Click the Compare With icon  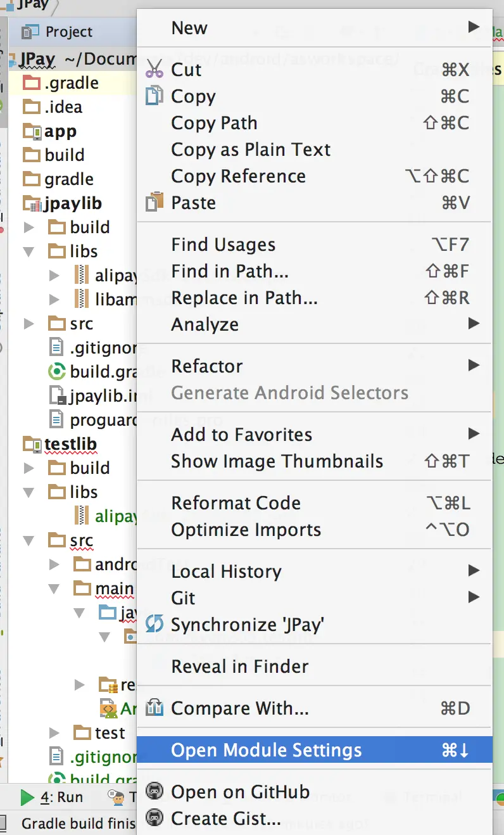tap(154, 708)
